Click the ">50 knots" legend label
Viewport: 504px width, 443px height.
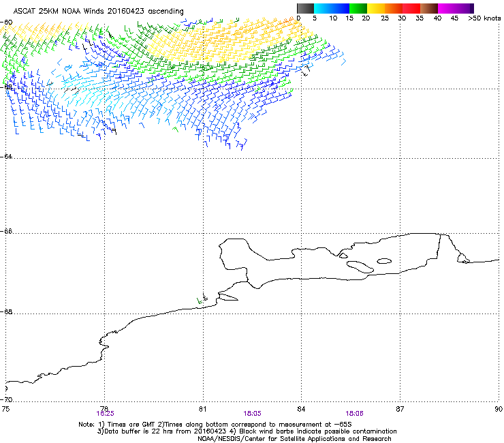(x=484, y=18)
